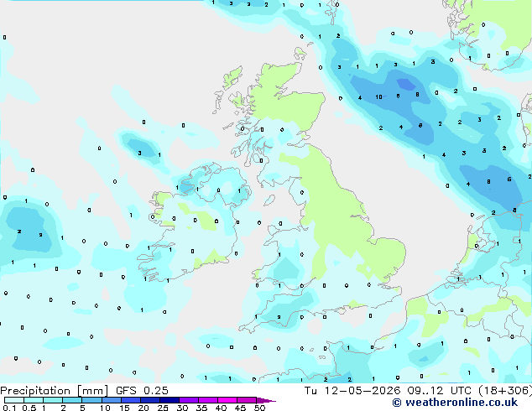532x411 pixels.
Task: Pick the 10–15 mm blue legend swatch
Action: click(111, 400)
